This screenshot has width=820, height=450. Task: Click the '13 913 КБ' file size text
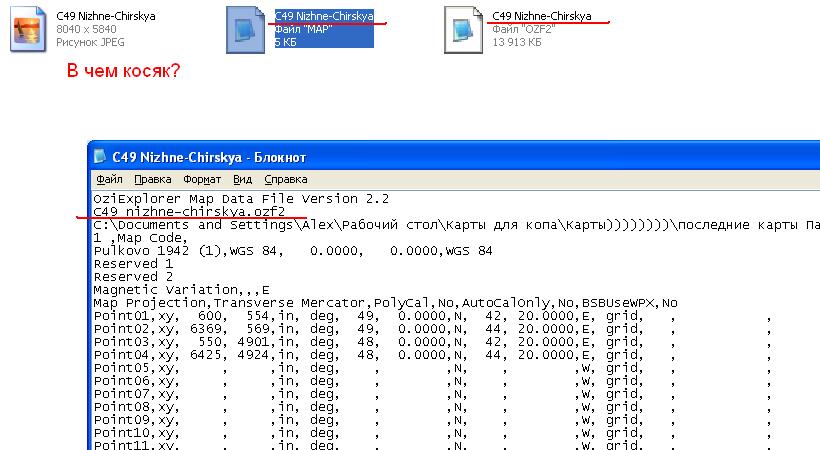517,43
